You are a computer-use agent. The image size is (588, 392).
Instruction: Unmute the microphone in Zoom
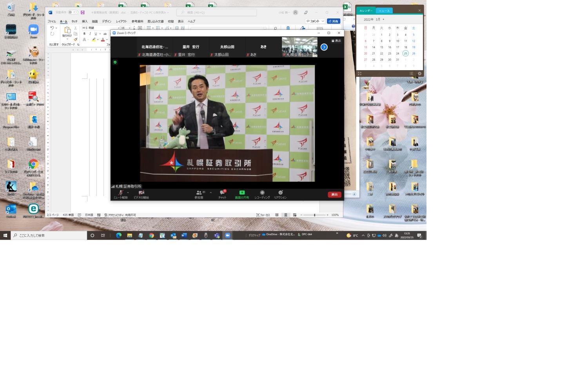tap(120, 194)
